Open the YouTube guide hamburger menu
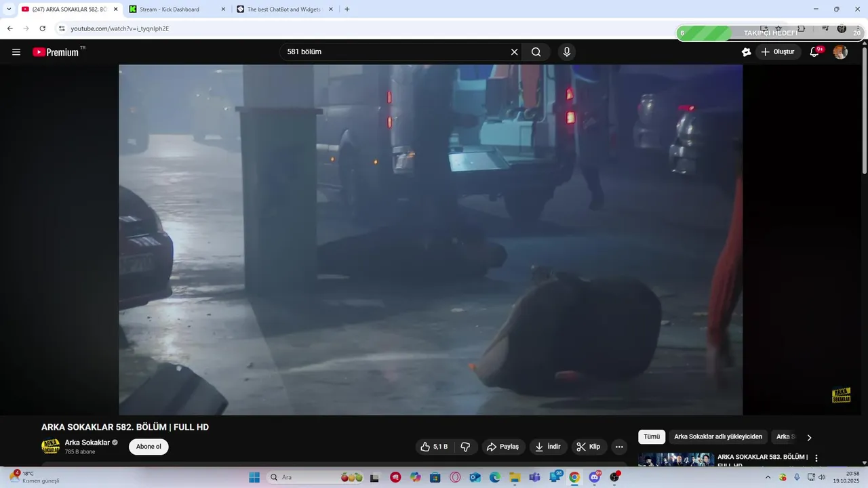Image resolution: width=868 pixels, height=488 pixels. tap(16, 52)
